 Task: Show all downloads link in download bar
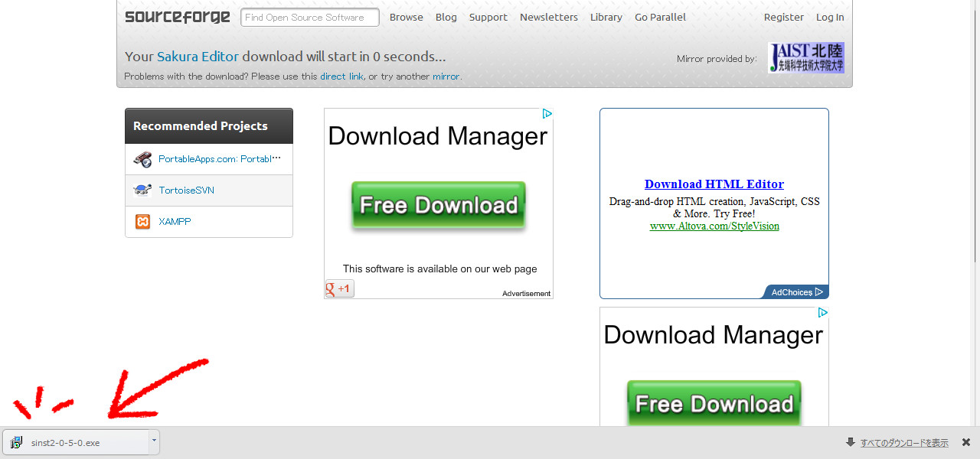904,443
